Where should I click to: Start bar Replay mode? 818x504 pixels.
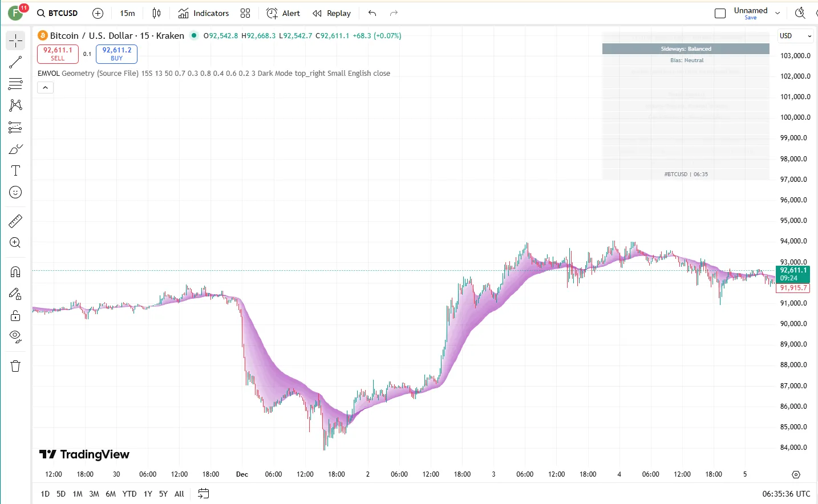pyautogui.click(x=331, y=13)
